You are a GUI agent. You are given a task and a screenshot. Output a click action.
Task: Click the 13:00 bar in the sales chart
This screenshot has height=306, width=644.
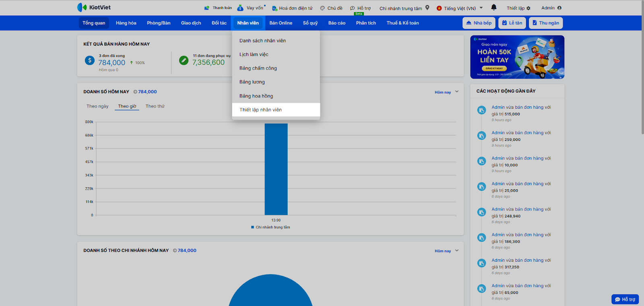click(x=276, y=169)
